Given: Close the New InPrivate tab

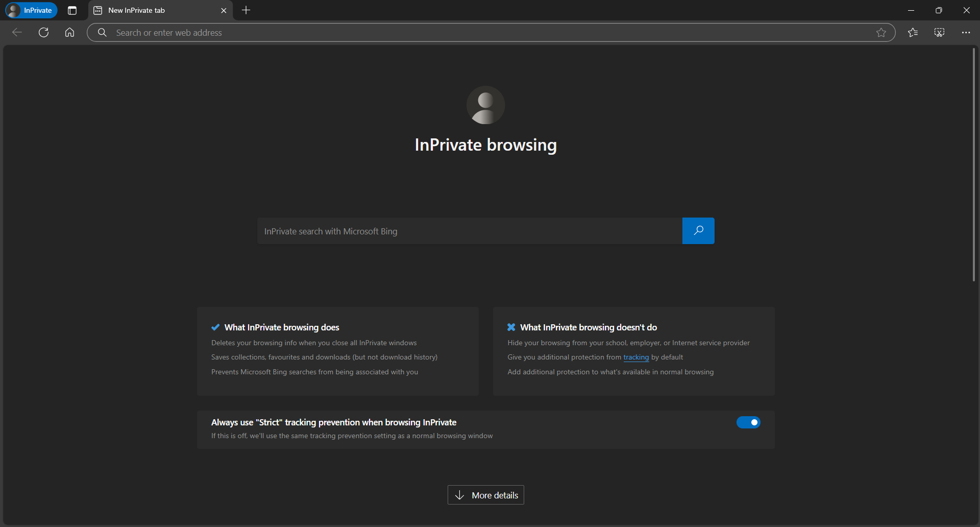Looking at the screenshot, I should point(224,10).
